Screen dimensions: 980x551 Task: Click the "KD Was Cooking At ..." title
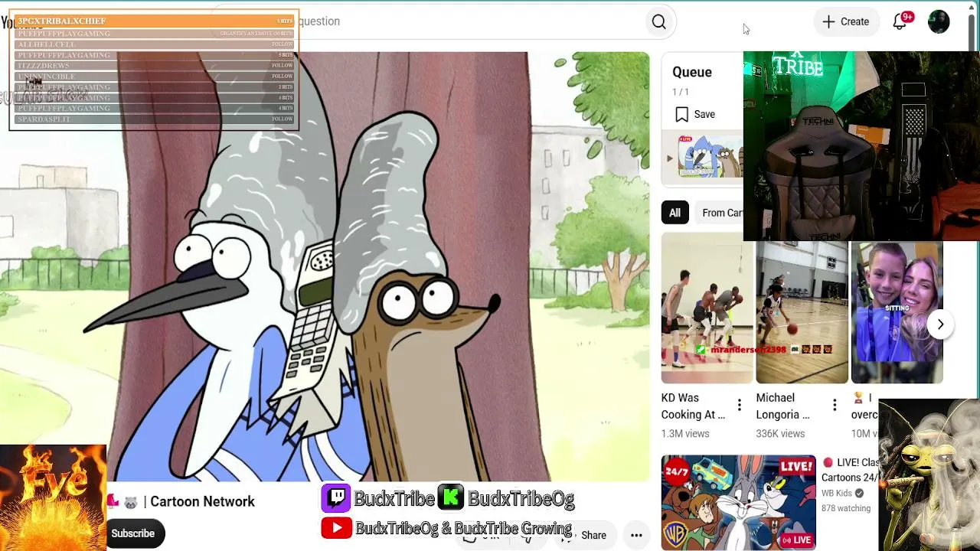pyautogui.click(x=693, y=406)
